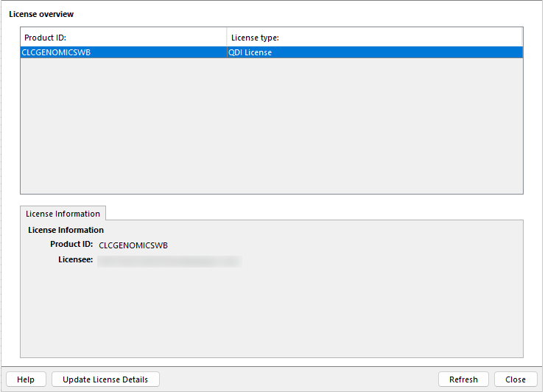Select CLCGENOMICSWB row in the Product ID column
This screenshot has height=392, width=545.
[124, 52]
